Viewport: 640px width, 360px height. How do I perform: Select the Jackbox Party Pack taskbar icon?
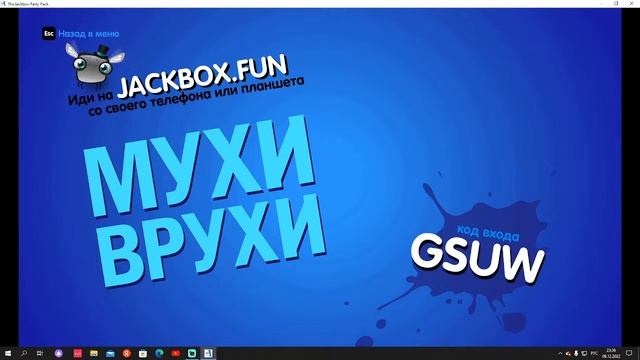pyautogui.click(x=208, y=353)
